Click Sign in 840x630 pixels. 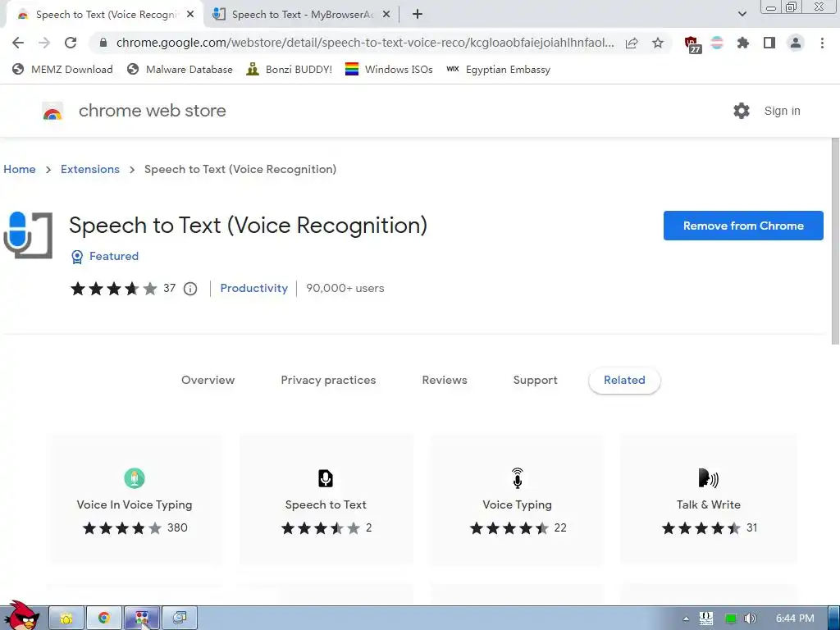[x=782, y=111]
